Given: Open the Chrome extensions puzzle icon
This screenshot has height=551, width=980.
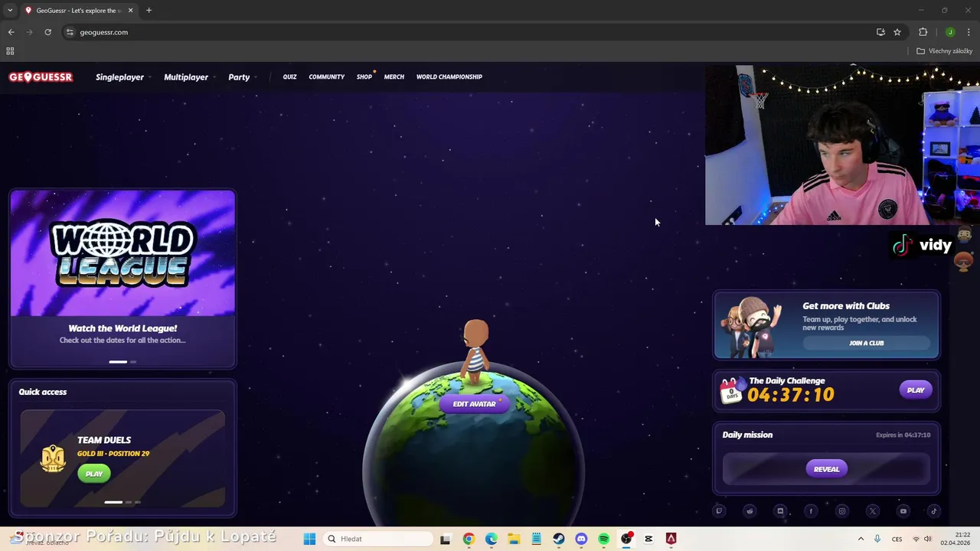Looking at the screenshot, I should 923,32.
